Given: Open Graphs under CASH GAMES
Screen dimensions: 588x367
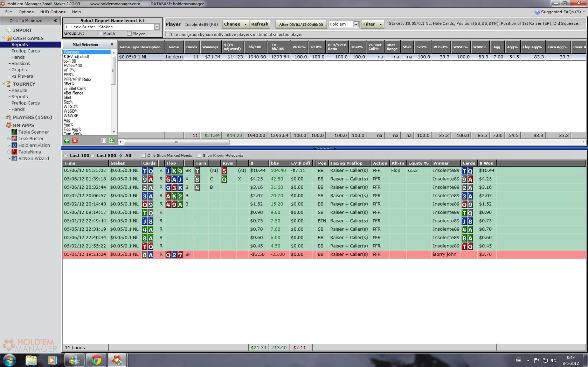Looking at the screenshot, I should 19,70.
